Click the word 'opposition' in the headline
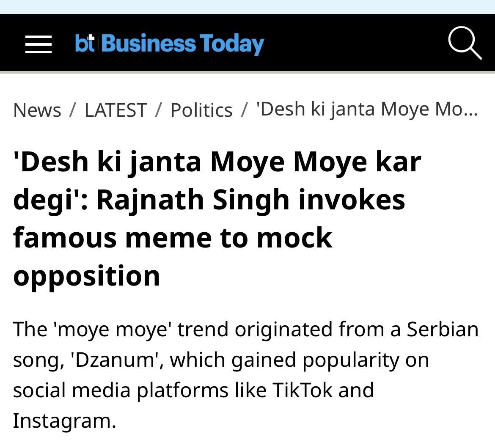The height and width of the screenshot is (448, 495). pyautogui.click(x=87, y=275)
